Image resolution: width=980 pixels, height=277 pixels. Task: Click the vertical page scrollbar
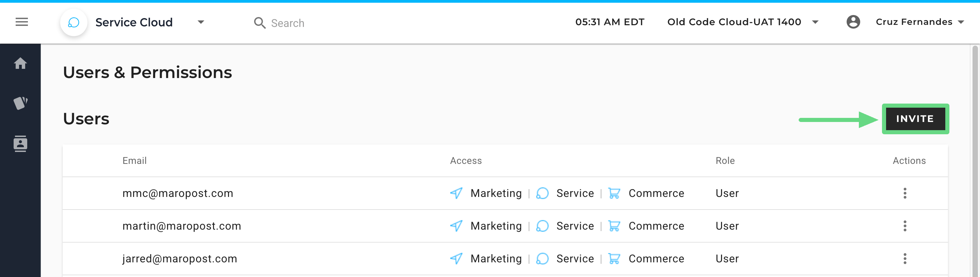(x=974, y=160)
